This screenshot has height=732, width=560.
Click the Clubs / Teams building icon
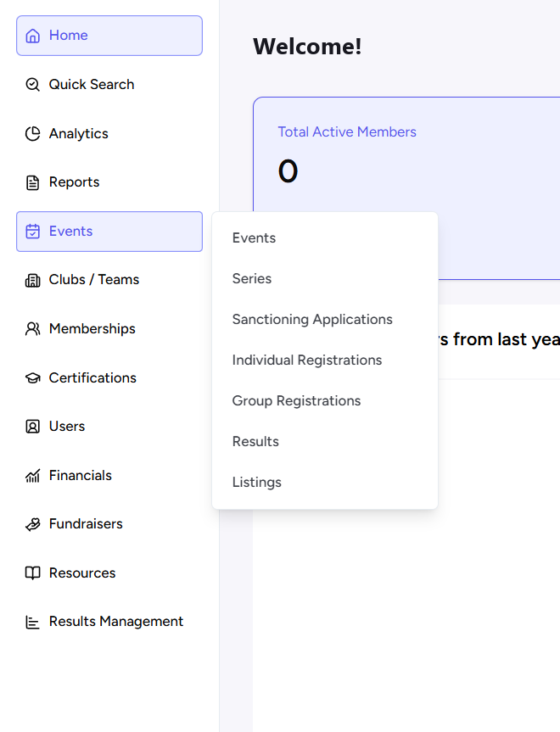coord(33,280)
